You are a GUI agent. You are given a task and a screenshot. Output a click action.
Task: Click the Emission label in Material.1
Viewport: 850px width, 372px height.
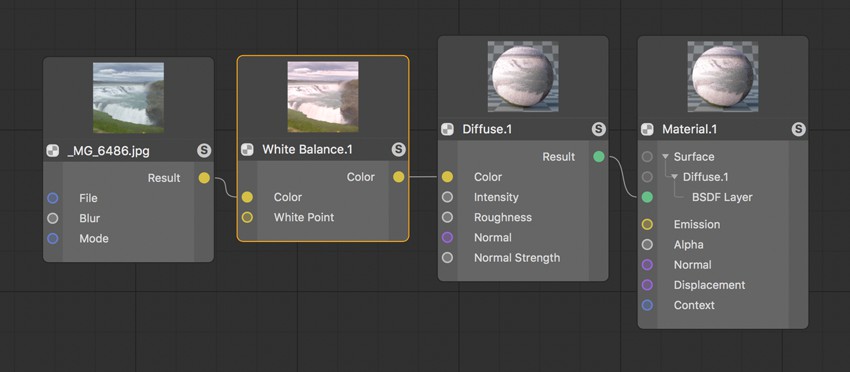click(697, 224)
